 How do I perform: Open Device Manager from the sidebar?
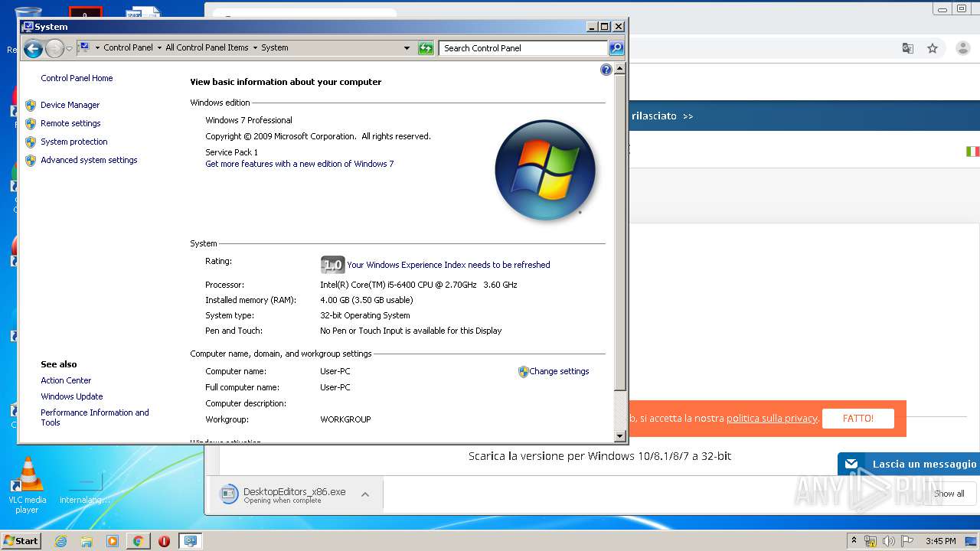pyautogui.click(x=70, y=105)
